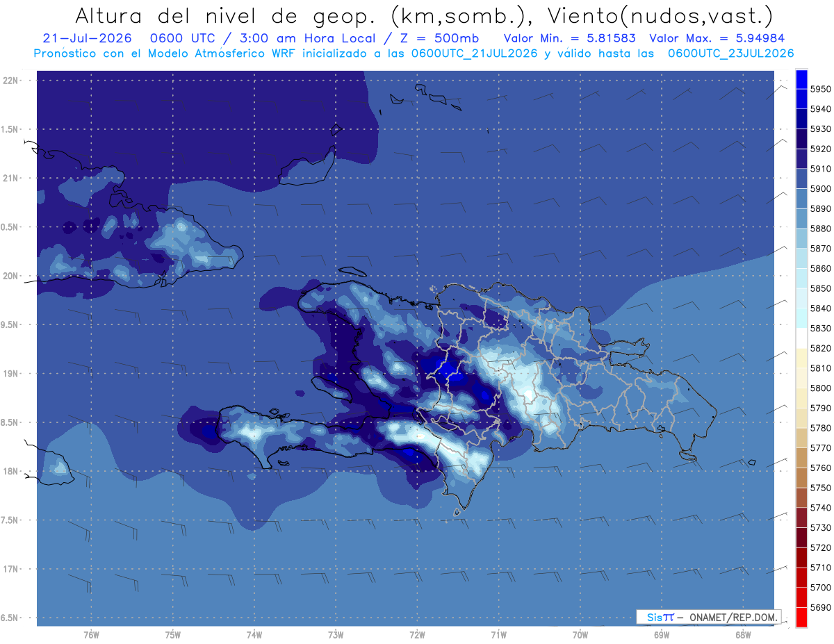The height and width of the screenshot is (644, 834).
Task: Click the '5700' colorbar value
Action: pyautogui.click(x=821, y=587)
